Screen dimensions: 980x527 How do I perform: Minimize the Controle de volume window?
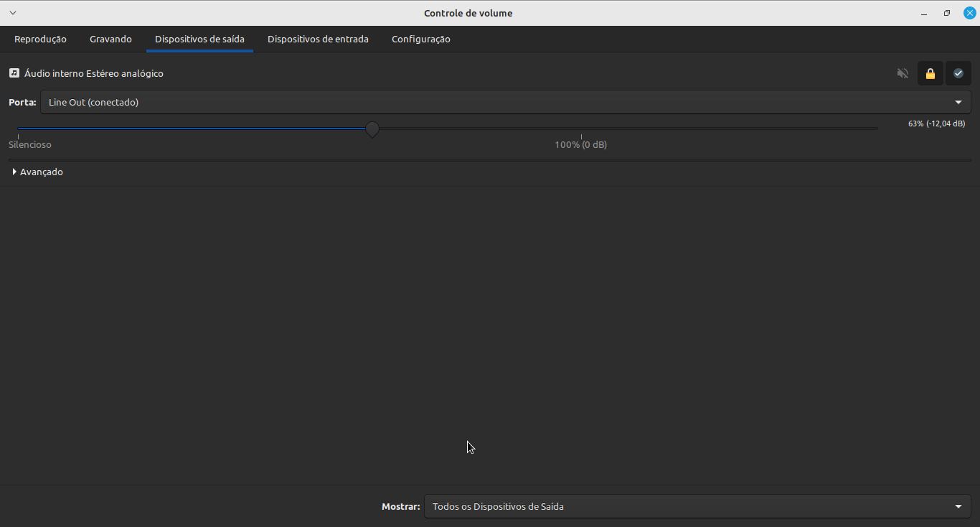click(x=924, y=13)
